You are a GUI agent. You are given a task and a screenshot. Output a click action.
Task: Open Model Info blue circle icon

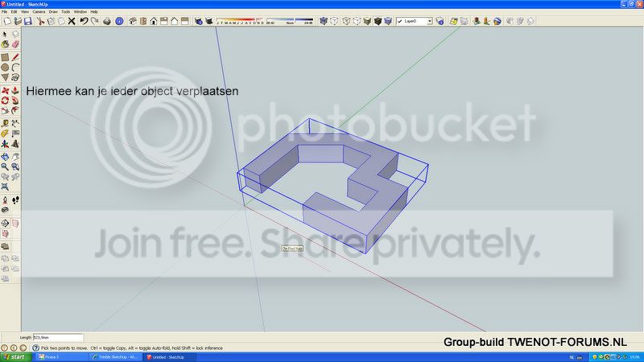point(119,21)
